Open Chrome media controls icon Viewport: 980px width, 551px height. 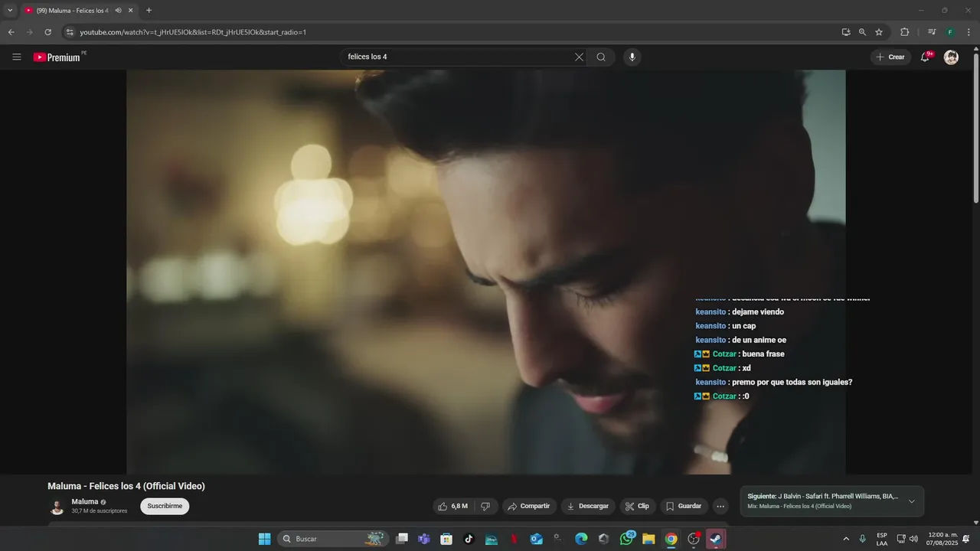click(x=932, y=32)
